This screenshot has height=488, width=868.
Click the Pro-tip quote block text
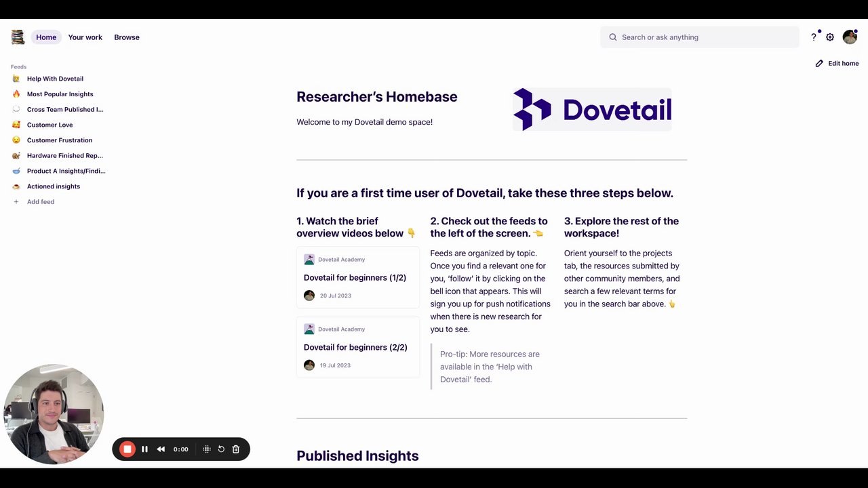490,367
